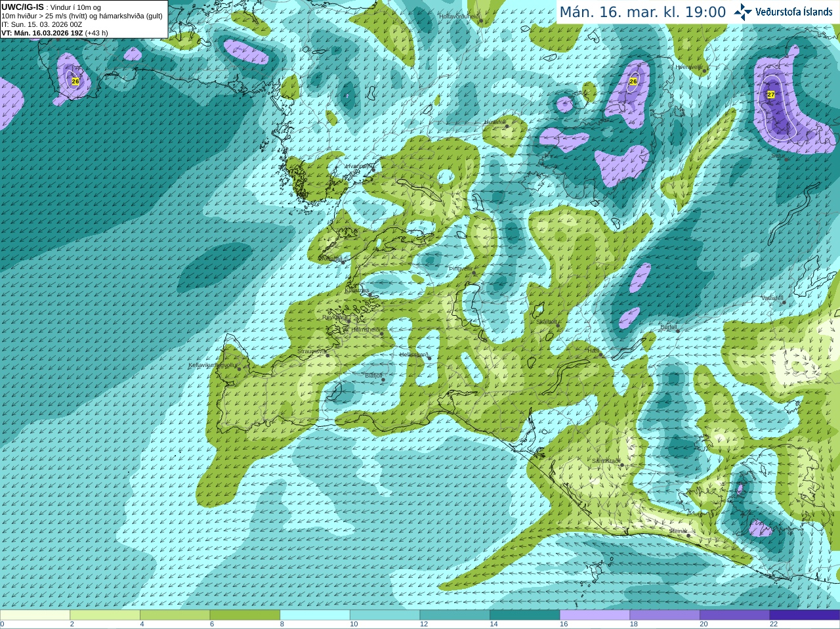This screenshot has height=629, width=840.
Task: Click the 26 gust marker near the header box
Action: click(x=75, y=81)
